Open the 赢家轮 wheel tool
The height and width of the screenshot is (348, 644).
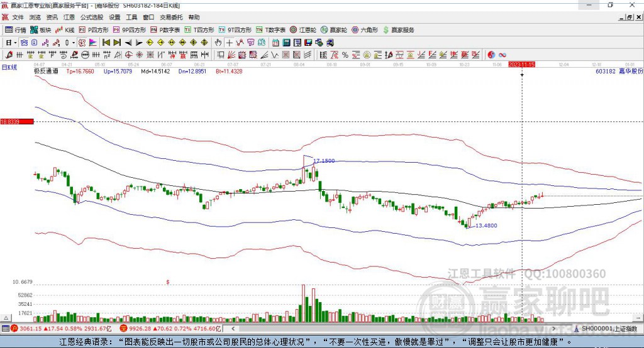point(334,30)
